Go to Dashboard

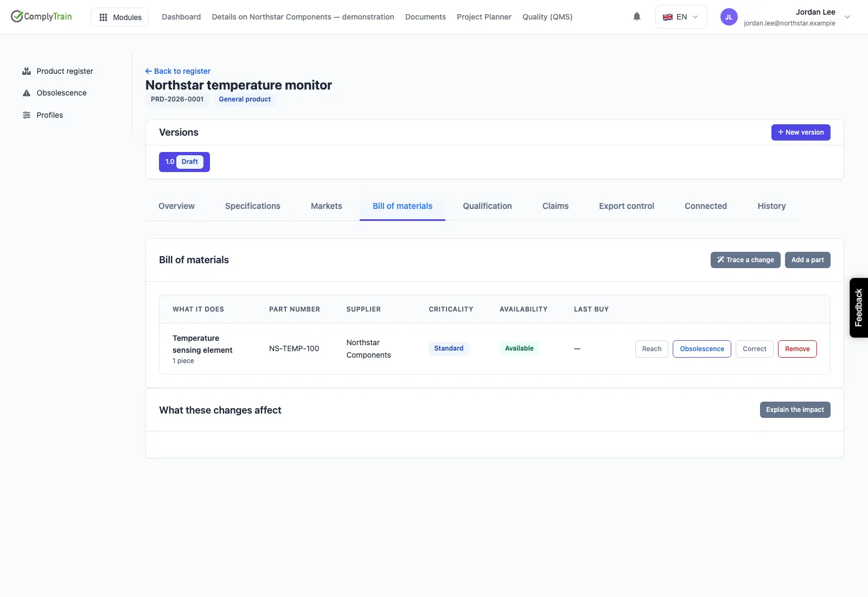click(181, 17)
